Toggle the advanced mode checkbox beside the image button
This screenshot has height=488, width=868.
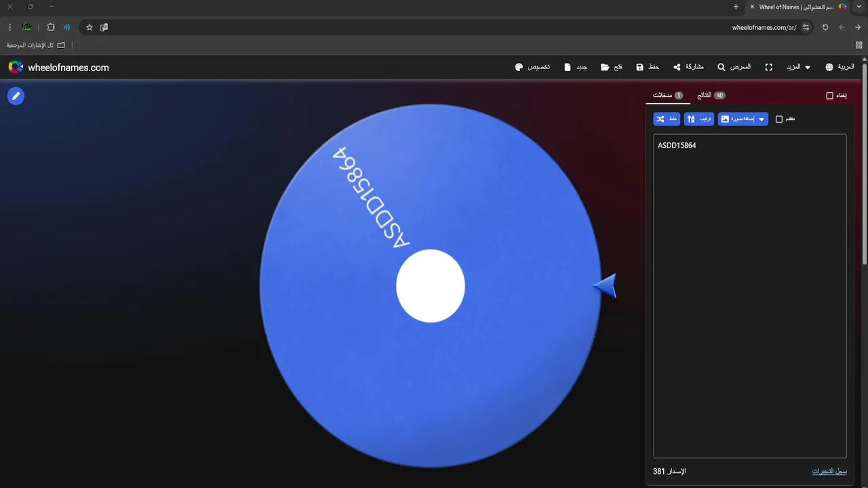[779, 119]
